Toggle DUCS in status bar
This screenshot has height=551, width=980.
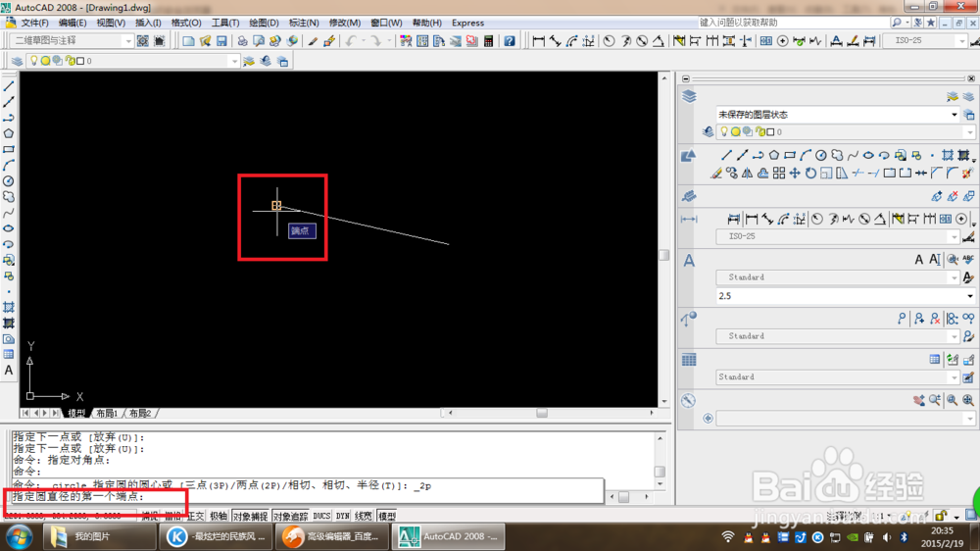click(321, 516)
